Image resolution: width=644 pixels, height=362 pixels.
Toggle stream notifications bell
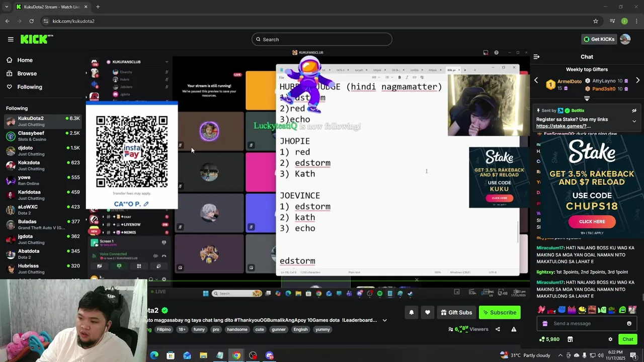click(411, 312)
